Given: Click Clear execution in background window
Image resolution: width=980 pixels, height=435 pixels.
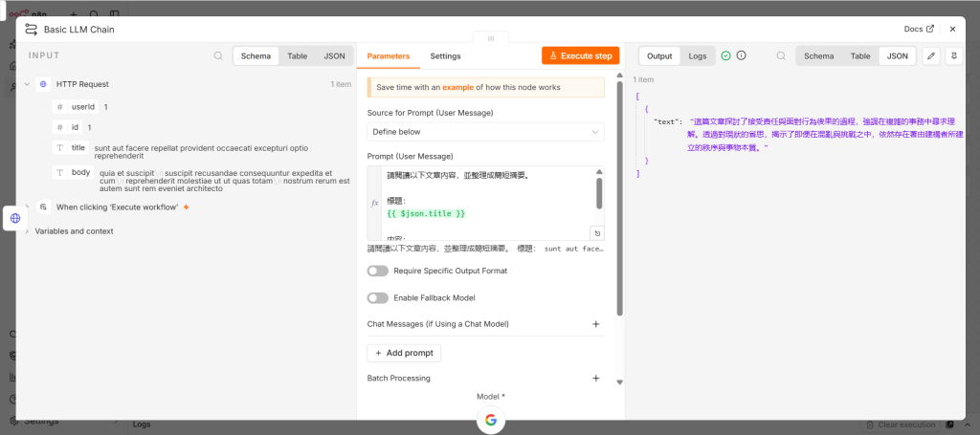Looking at the screenshot, I should pos(900,425).
